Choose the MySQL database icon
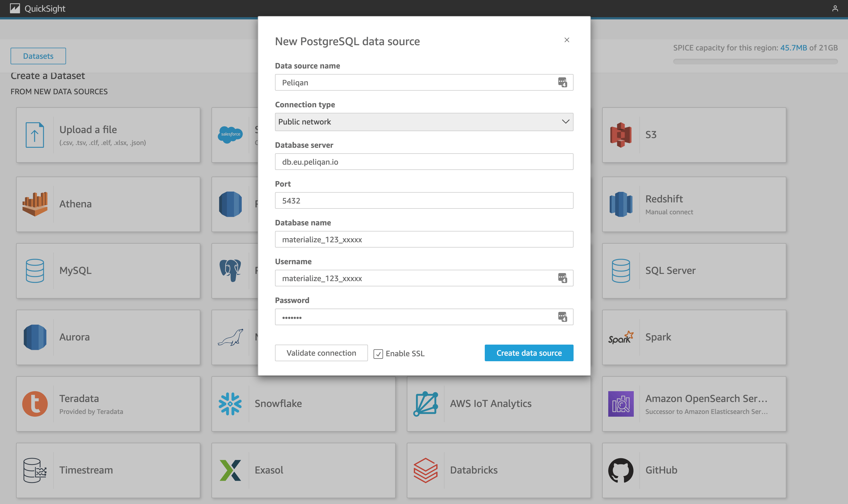Image resolution: width=848 pixels, height=504 pixels. (x=35, y=271)
